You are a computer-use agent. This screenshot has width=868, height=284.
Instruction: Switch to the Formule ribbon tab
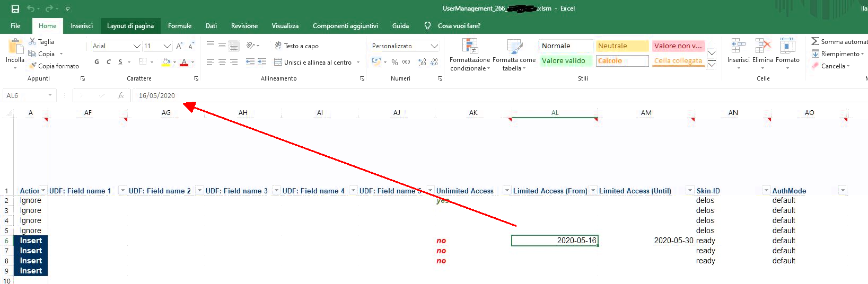180,26
